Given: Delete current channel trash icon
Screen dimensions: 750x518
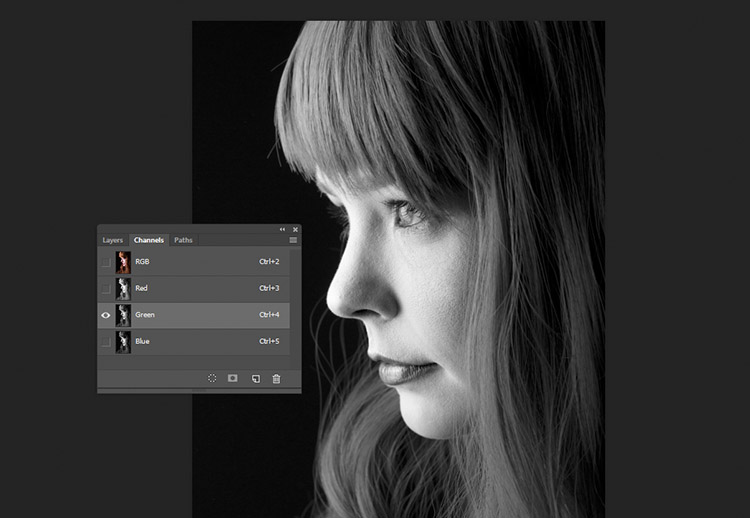Looking at the screenshot, I should pyautogui.click(x=276, y=379).
